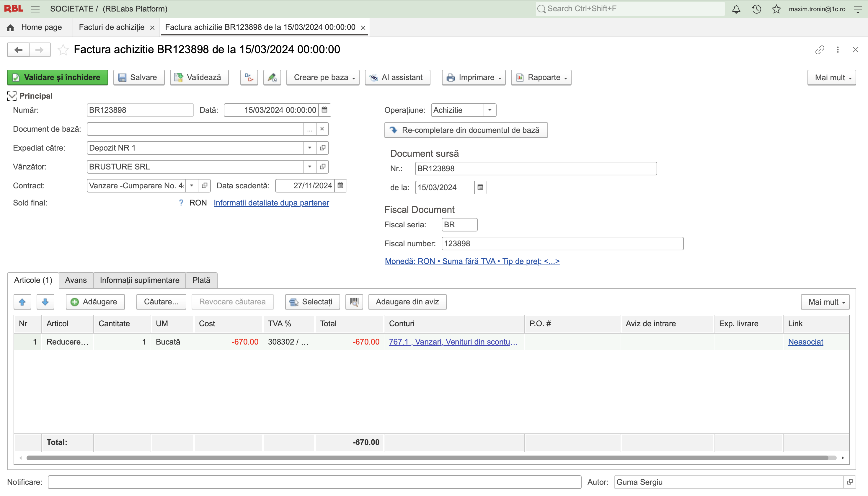Open notifications bell
The width and height of the screenshot is (868, 496).
[736, 9]
